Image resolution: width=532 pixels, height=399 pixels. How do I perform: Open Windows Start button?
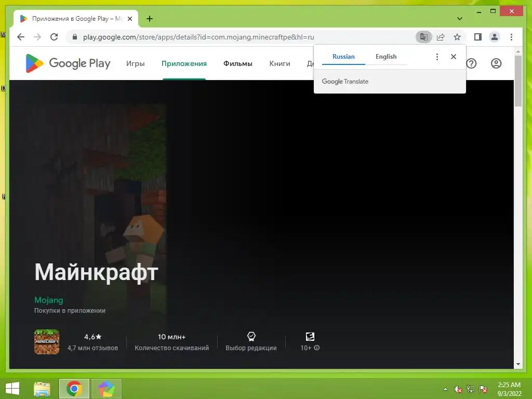(12, 389)
